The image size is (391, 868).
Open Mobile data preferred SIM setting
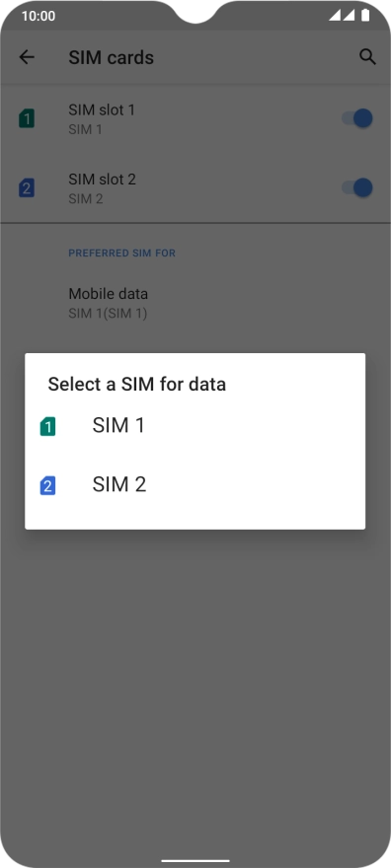195,304
